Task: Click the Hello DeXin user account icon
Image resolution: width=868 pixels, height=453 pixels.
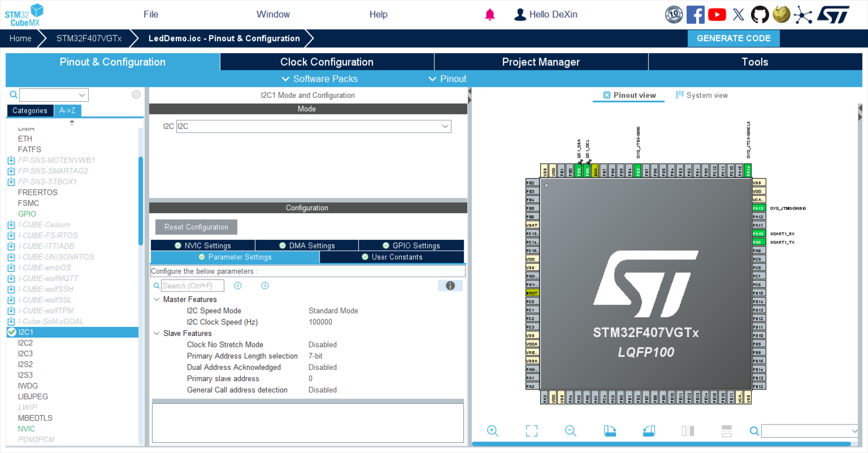Action: 520,14
